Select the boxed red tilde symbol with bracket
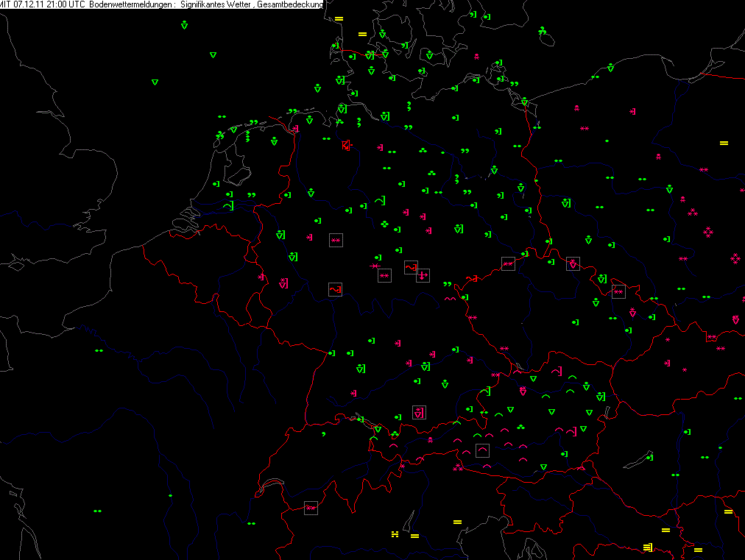 [x=335, y=289]
